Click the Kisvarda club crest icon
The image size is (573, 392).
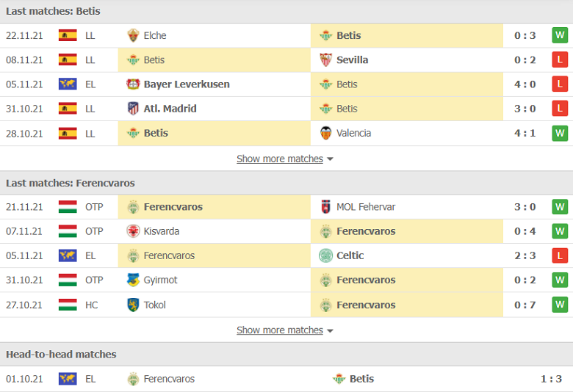click(133, 231)
